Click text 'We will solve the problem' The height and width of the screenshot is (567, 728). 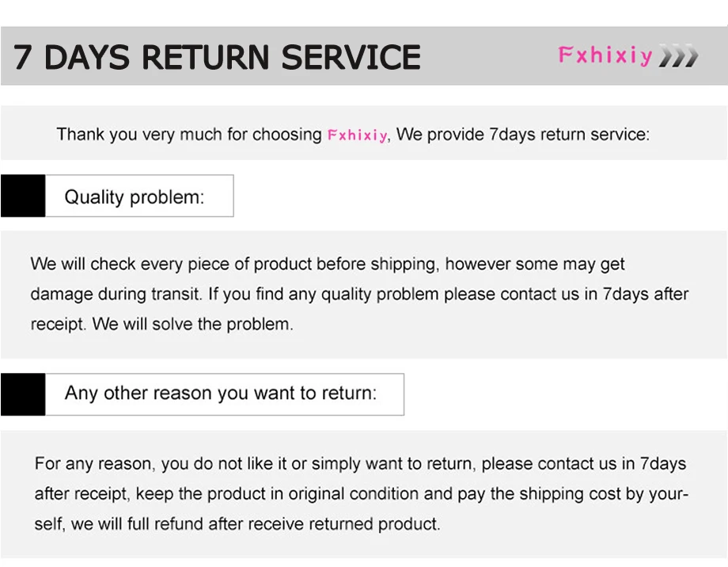(x=192, y=325)
